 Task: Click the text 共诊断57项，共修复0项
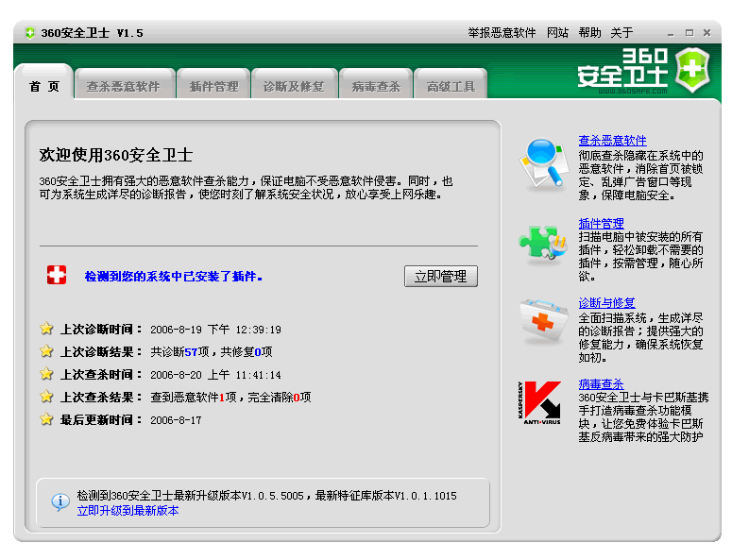[211, 352]
